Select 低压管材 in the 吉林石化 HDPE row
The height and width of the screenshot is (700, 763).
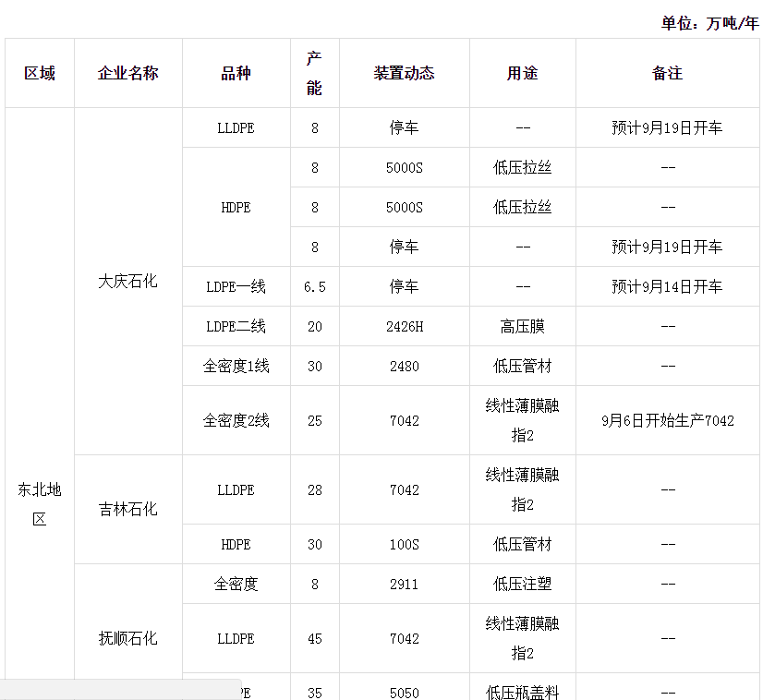pos(522,544)
